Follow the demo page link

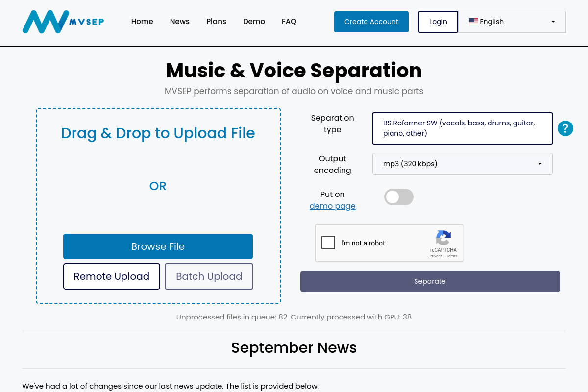[x=332, y=206]
